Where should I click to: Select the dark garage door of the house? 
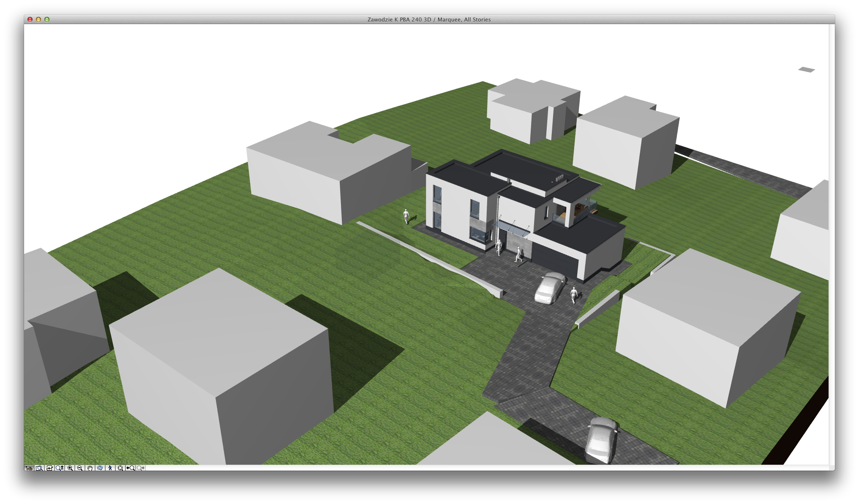[554, 259]
